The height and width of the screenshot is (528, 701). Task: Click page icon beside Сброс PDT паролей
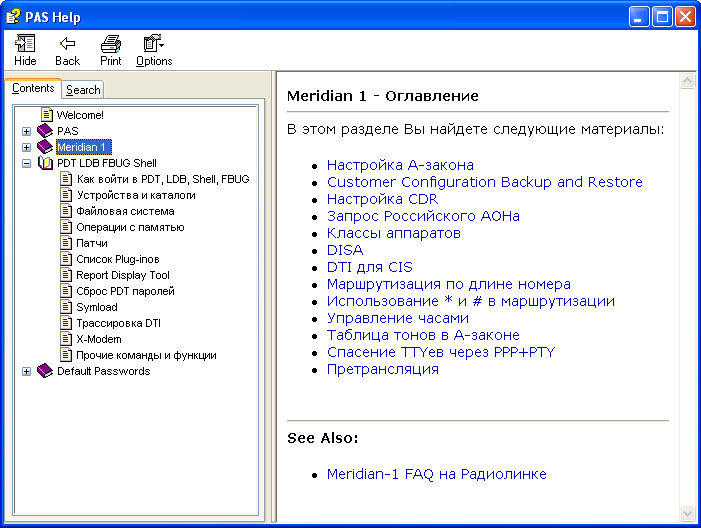[x=66, y=291]
